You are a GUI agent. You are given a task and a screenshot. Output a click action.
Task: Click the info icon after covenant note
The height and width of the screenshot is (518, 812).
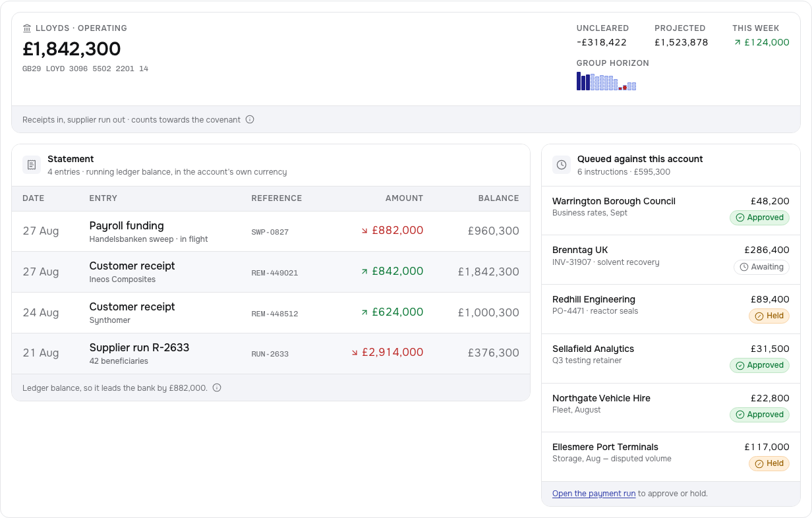(250, 120)
